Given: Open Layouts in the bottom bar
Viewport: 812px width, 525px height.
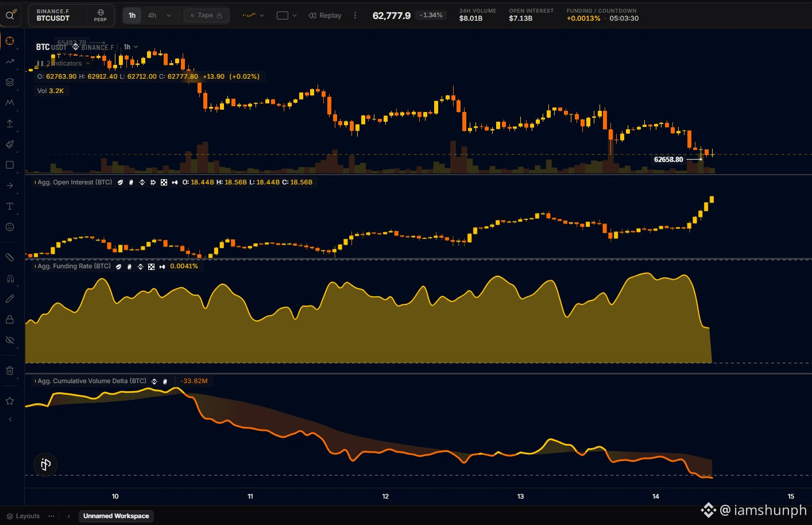Looking at the screenshot, I should click(x=23, y=516).
